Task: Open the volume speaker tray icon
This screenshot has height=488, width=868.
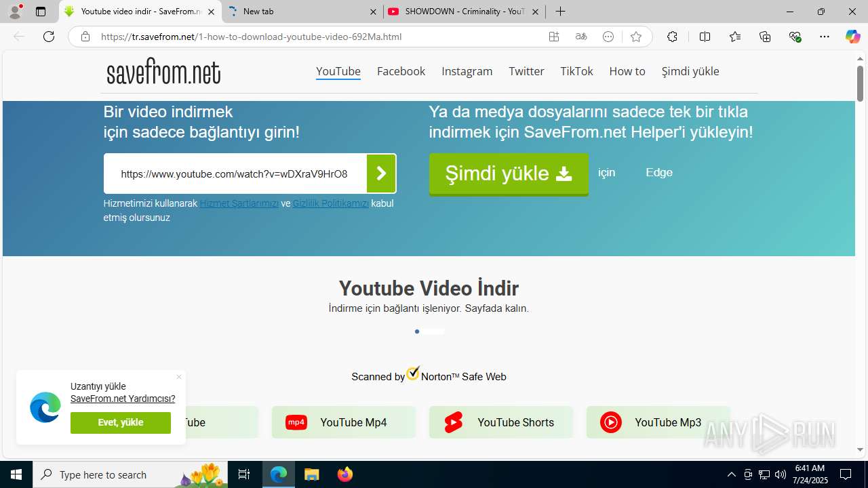Action: pos(781,474)
